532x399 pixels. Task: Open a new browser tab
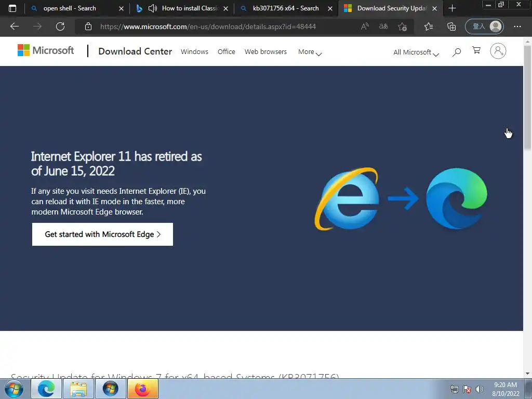(452, 8)
